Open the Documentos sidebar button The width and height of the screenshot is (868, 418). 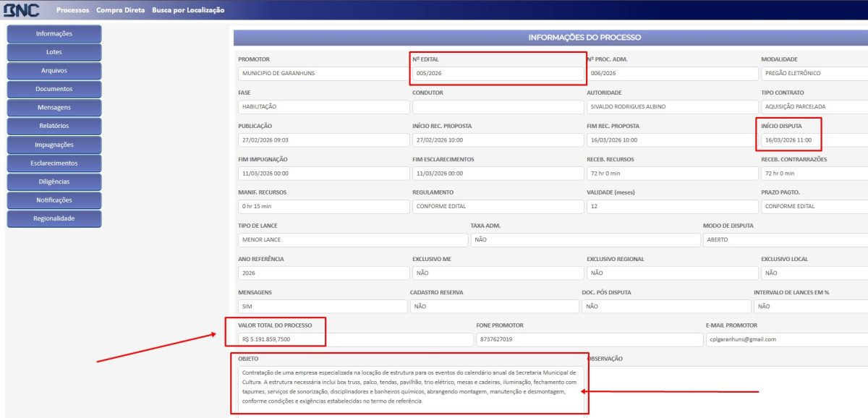coord(54,89)
